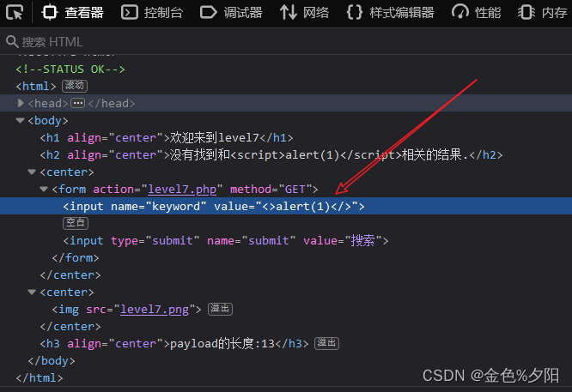The width and height of the screenshot is (572, 392).
Task: Switch to the 性能 Performance tab
Action: point(476,12)
